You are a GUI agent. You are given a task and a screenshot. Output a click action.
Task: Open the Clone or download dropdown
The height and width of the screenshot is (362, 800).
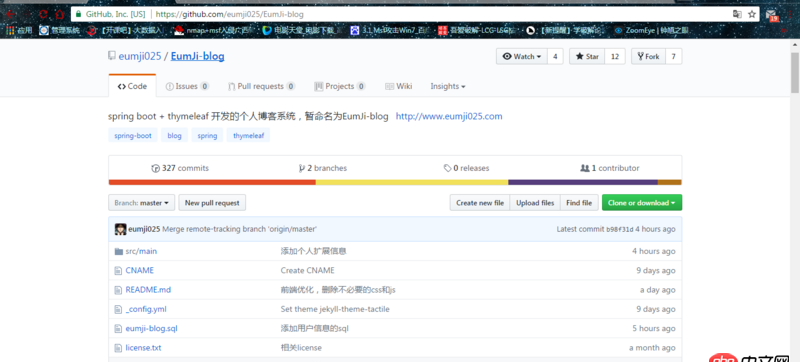coord(642,202)
